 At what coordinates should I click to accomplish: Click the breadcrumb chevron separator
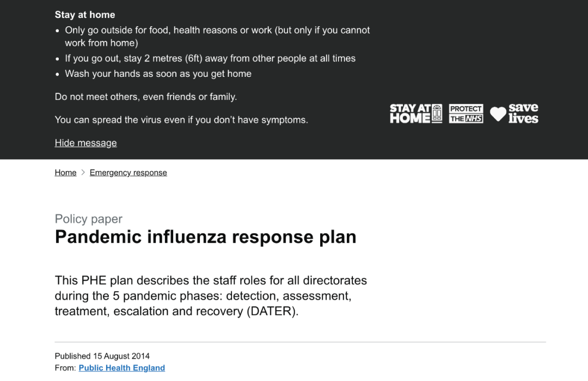[83, 173]
